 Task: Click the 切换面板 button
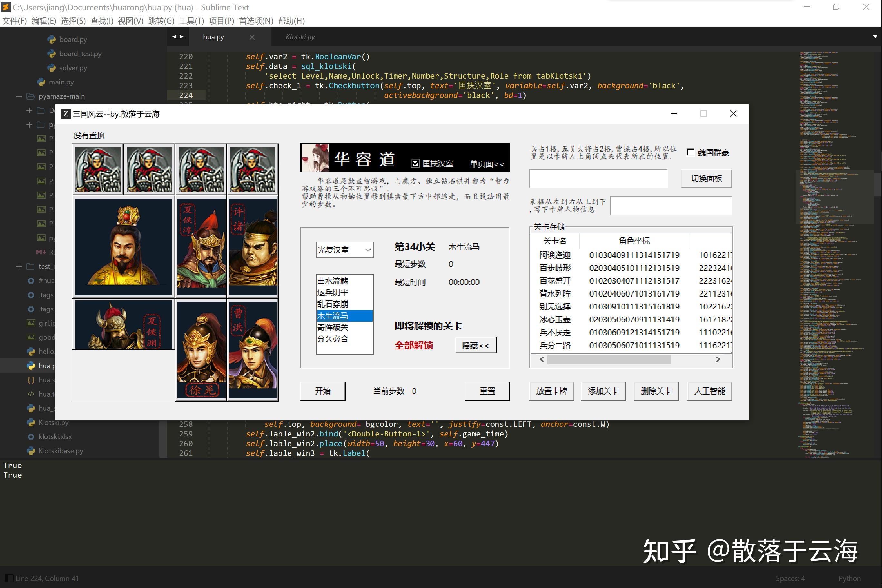[x=707, y=179]
